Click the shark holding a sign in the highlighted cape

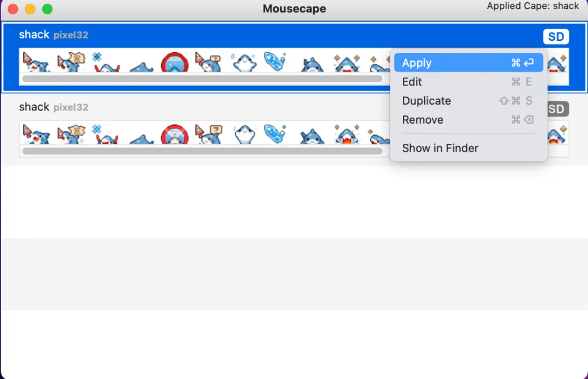tap(70, 62)
